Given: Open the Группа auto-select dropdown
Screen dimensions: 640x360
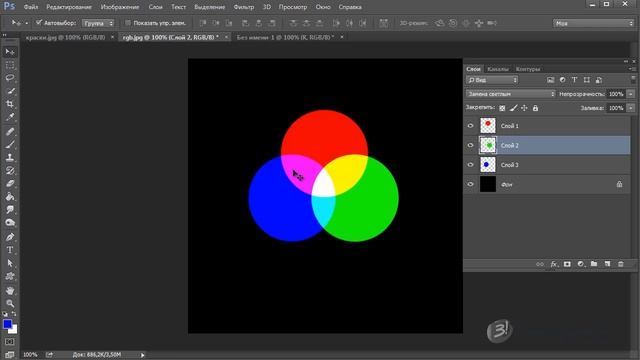Looking at the screenshot, I should [x=98, y=23].
